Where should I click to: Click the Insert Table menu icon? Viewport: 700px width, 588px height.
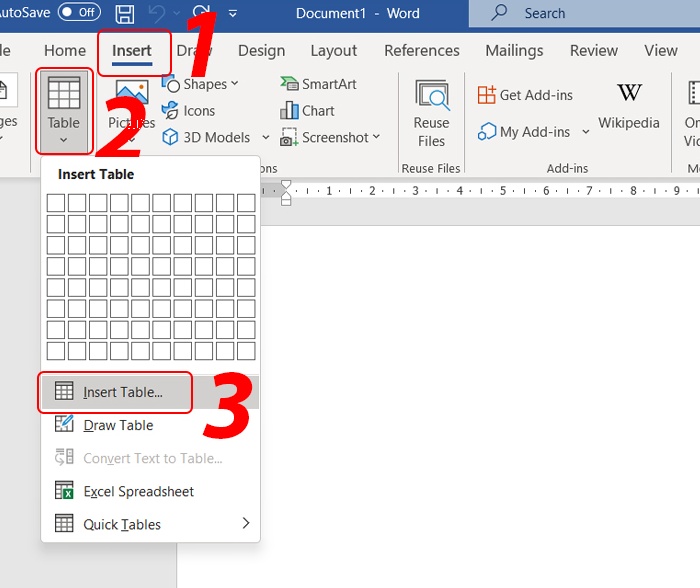point(64,391)
